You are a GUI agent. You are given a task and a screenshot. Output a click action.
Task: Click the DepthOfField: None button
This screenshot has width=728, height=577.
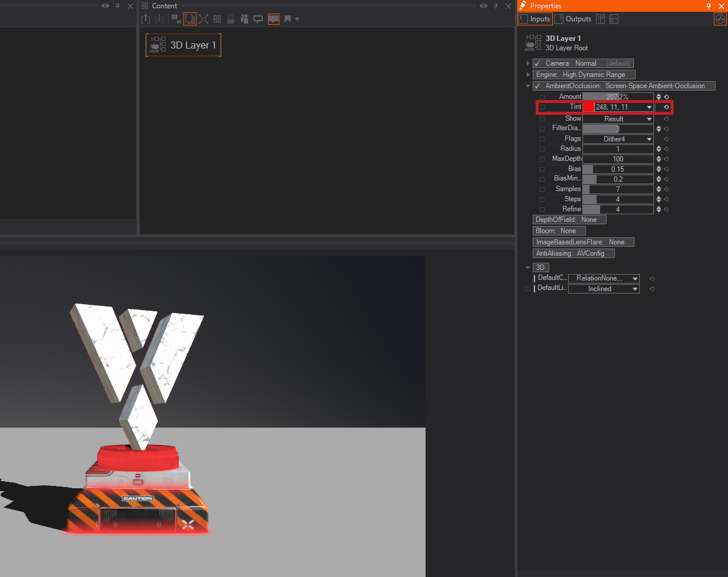pos(569,220)
